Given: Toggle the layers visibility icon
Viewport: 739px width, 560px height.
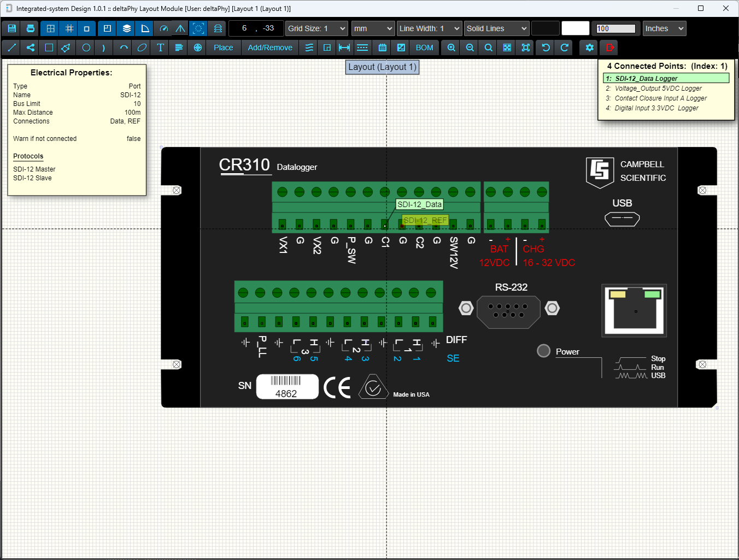Looking at the screenshot, I should coord(126,28).
